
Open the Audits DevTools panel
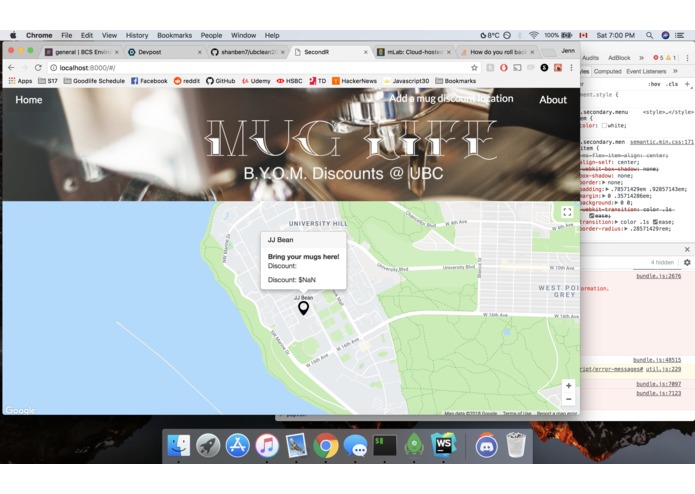click(x=590, y=58)
